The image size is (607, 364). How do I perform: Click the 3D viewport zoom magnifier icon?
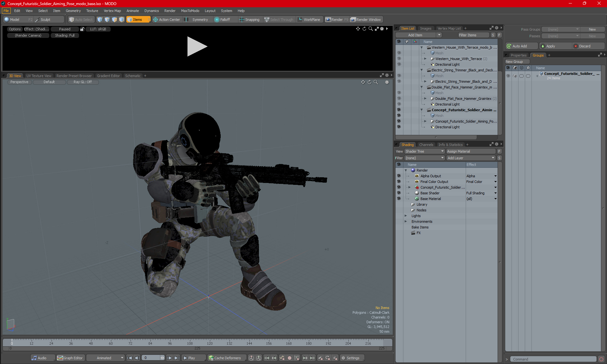[x=376, y=82]
